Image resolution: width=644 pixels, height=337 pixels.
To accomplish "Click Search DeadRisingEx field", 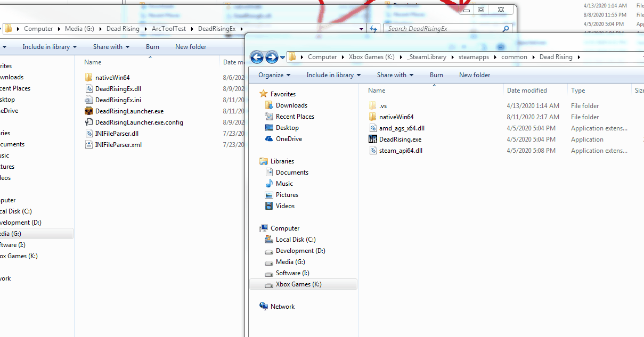I will [x=447, y=29].
